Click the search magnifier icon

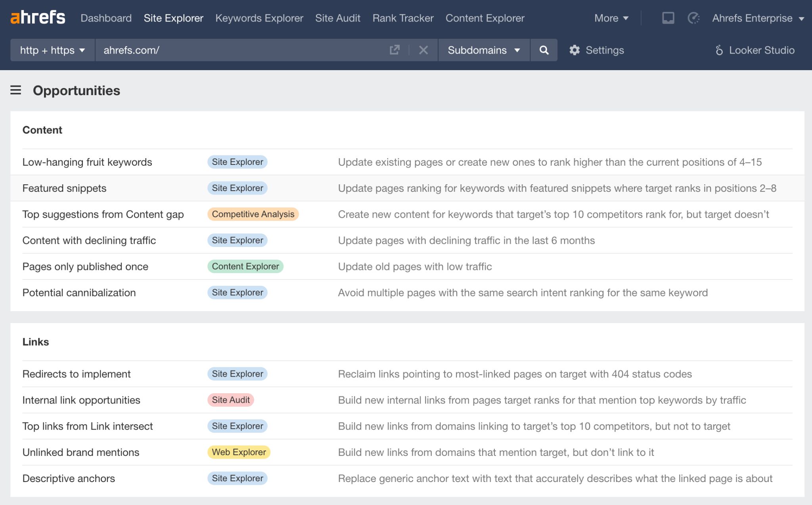[x=544, y=50]
